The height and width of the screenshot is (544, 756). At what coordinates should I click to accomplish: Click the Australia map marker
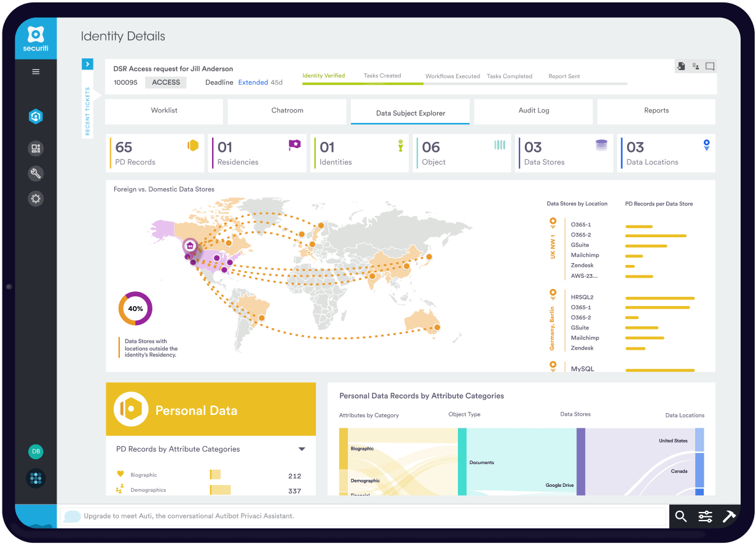click(437, 328)
